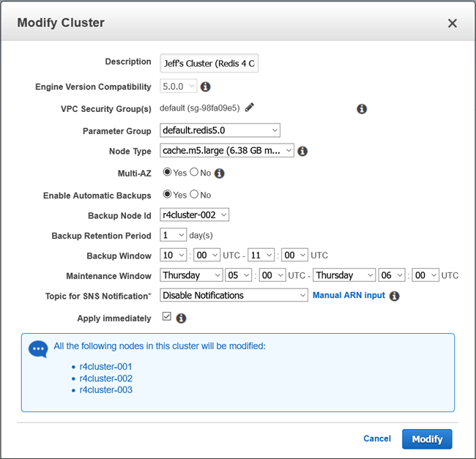476x459 pixels.
Task: Close the Modify Cluster dialog
Action: (452, 23)
